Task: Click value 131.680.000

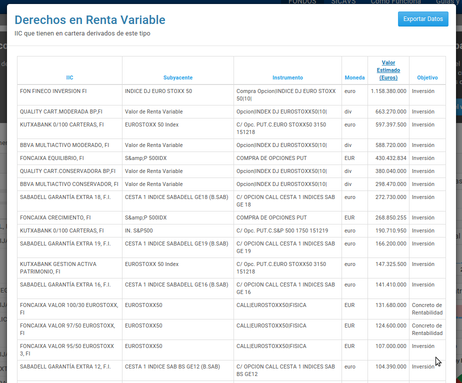Action: coord(391,305)
